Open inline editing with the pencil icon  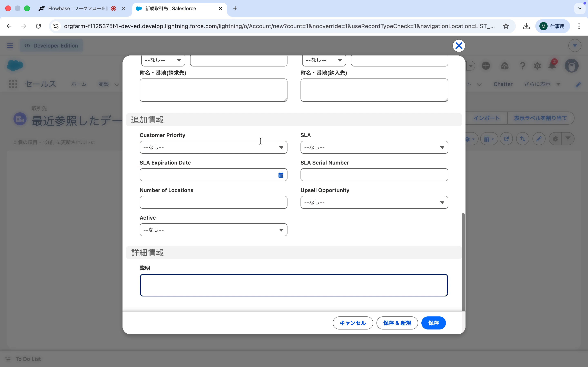point(539,139)
